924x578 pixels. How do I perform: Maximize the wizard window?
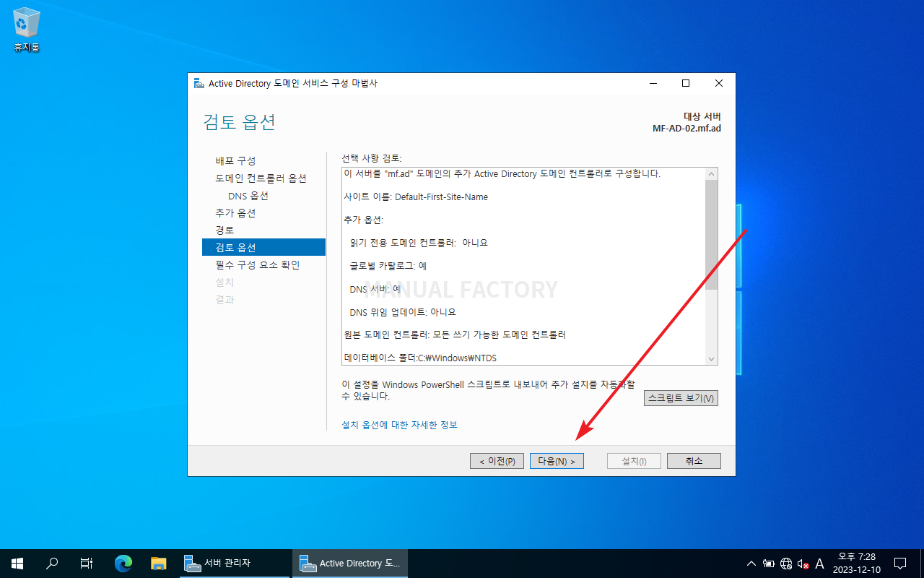tap(686, 83)
